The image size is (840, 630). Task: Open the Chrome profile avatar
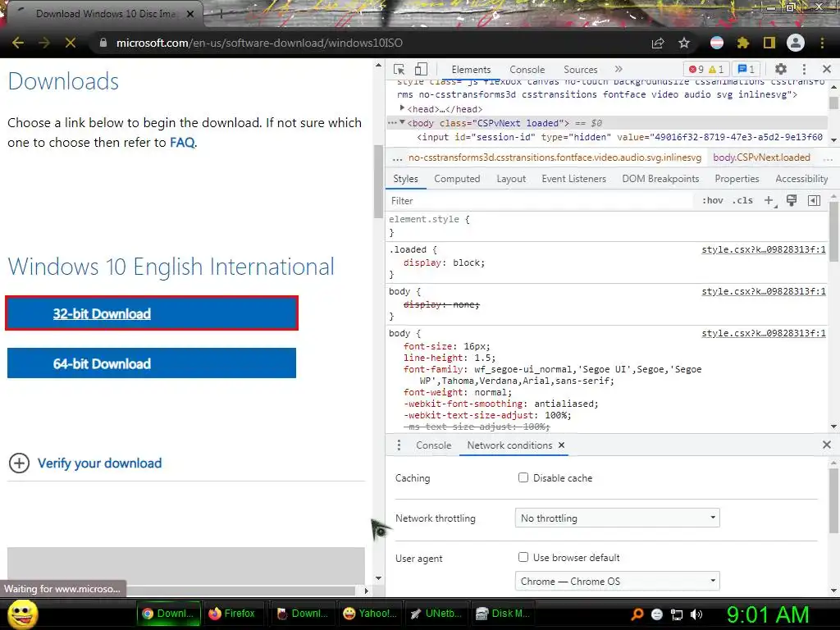click(x=796, y=43)
